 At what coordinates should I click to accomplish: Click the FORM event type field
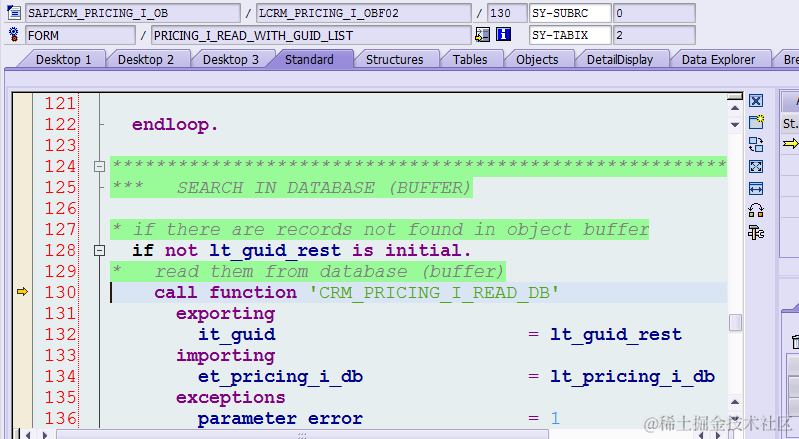tap(81, 35)
